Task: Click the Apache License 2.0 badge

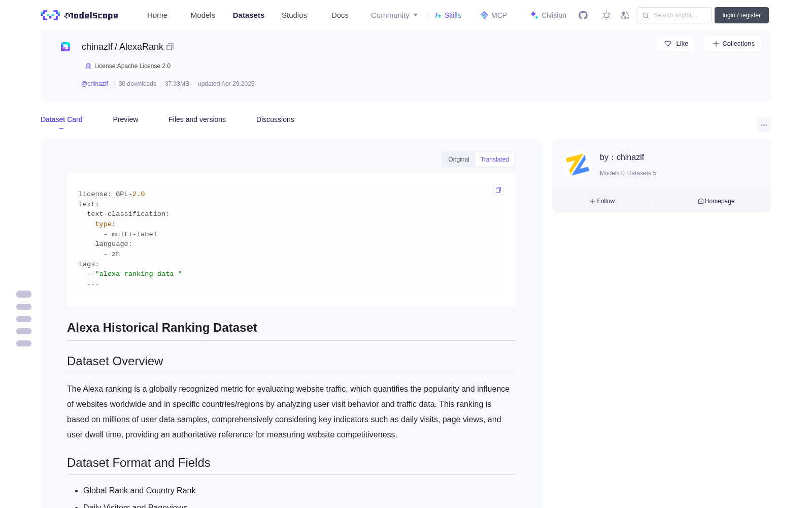Action: click(x=127, y=66)
